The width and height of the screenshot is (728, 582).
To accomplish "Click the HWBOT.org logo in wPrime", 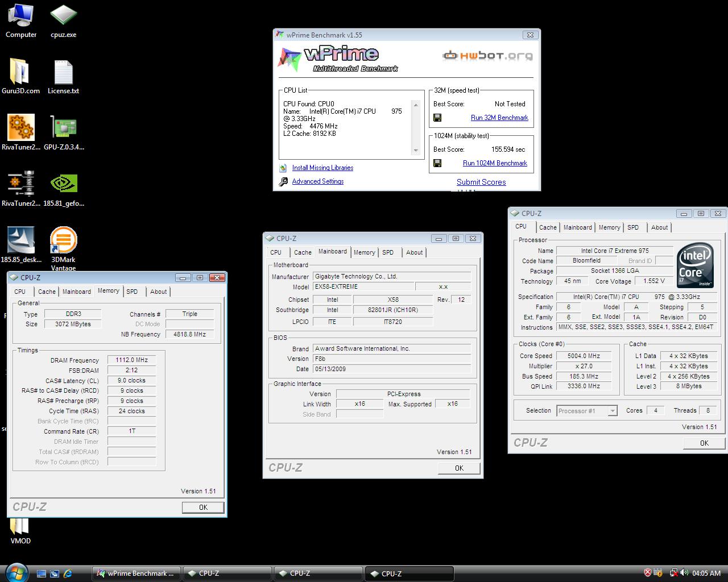I will [x=487, y=55].
